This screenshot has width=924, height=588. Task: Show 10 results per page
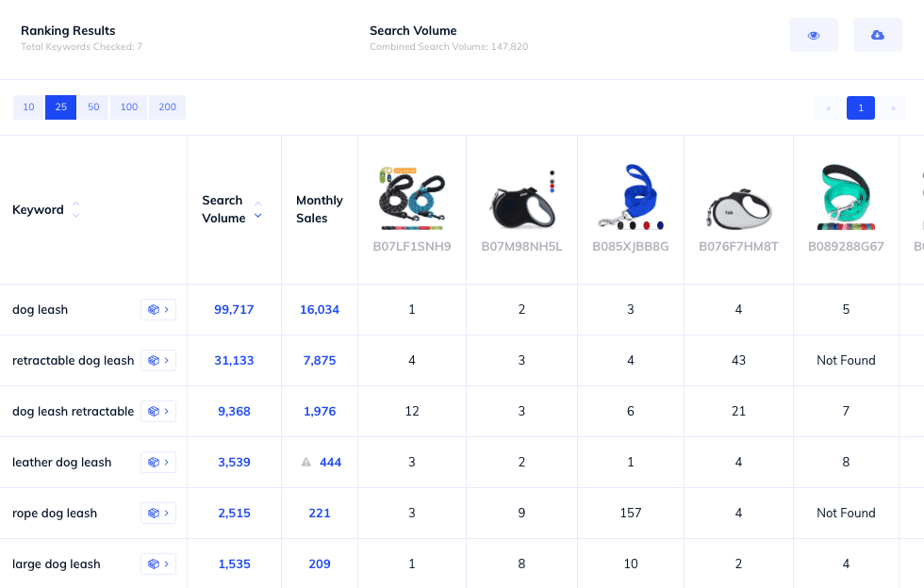point(28,107)
